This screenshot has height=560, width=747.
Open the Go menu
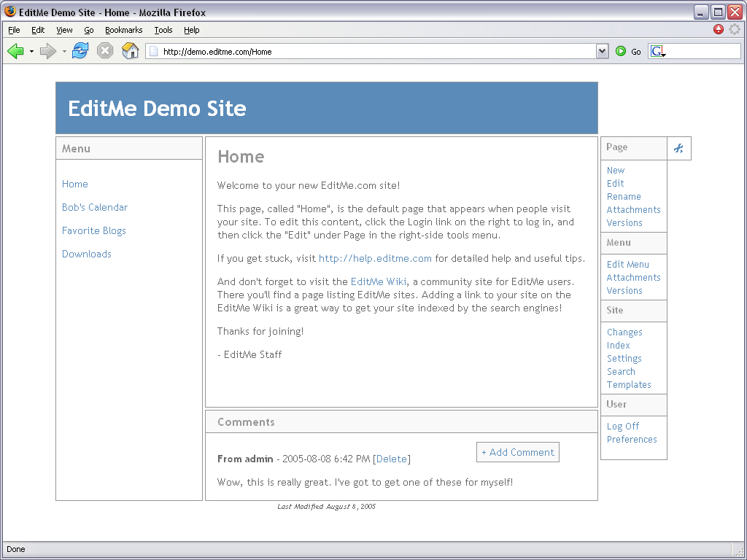click(x=89, y=30)
